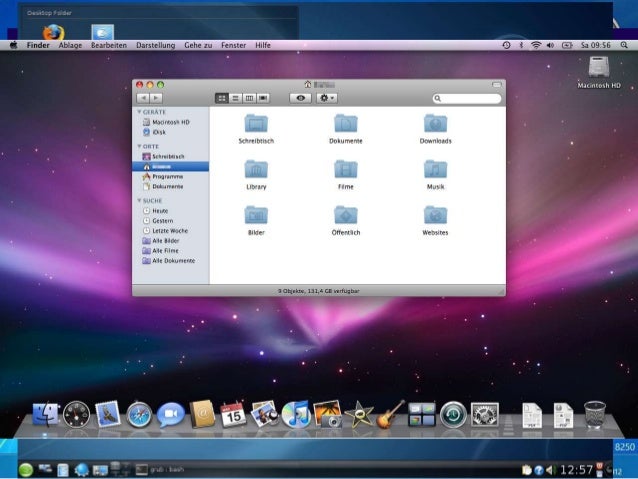This screenshot has height=479, width=638.
Task: Click menu bar clock Sa 09:56
Action: pyautogui.click(x=596, y=45)
